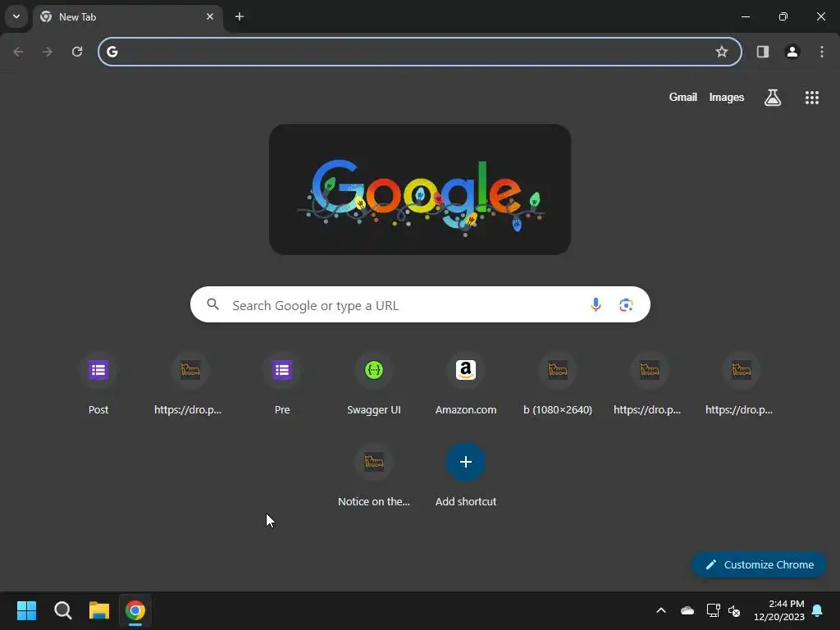Open the muted volume tray icon
840x630 pixels.
point(734,610)
